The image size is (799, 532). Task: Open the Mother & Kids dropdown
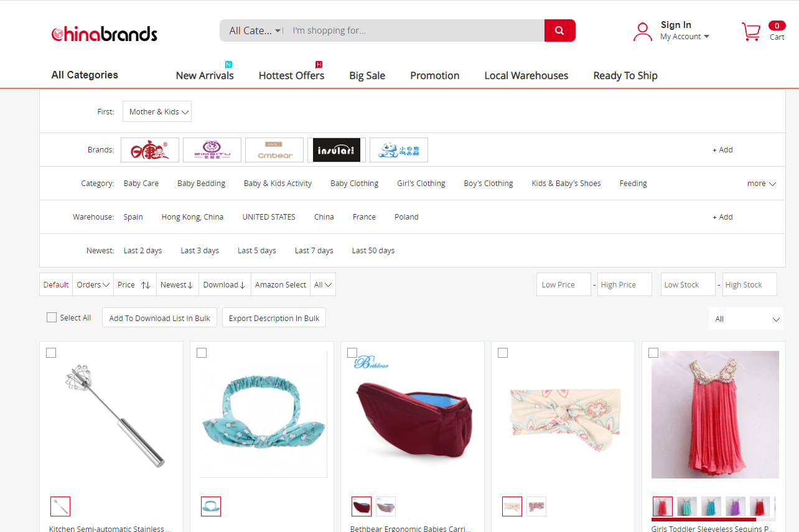pos(157,112)
